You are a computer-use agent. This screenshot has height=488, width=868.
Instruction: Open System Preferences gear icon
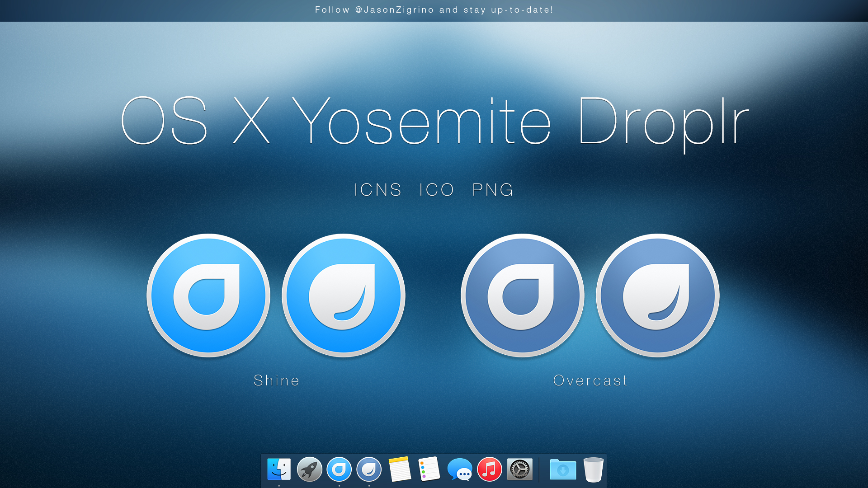tap(519, 469)
